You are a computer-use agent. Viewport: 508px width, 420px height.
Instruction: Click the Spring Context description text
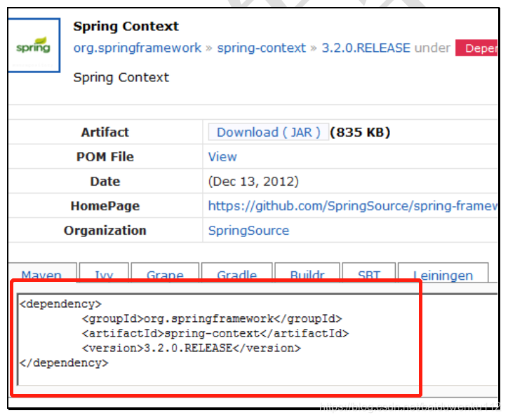click(x=121, y=77)
